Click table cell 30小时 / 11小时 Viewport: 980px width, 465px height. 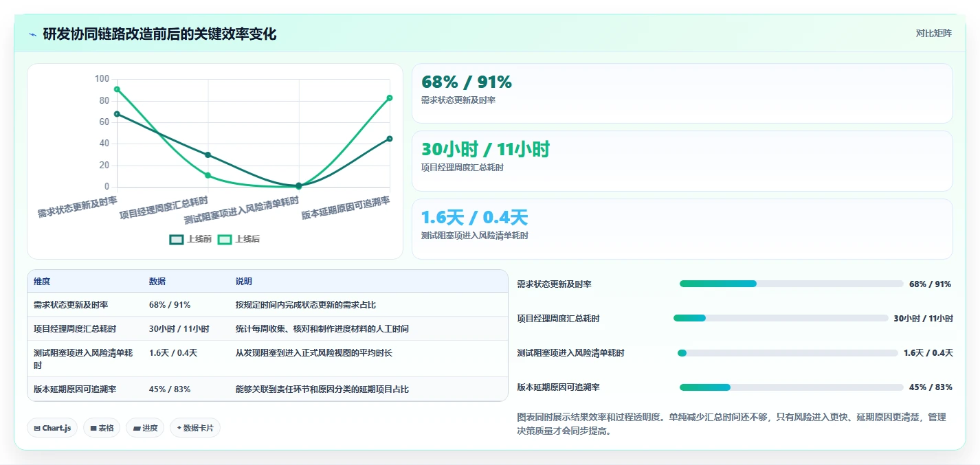179,329
